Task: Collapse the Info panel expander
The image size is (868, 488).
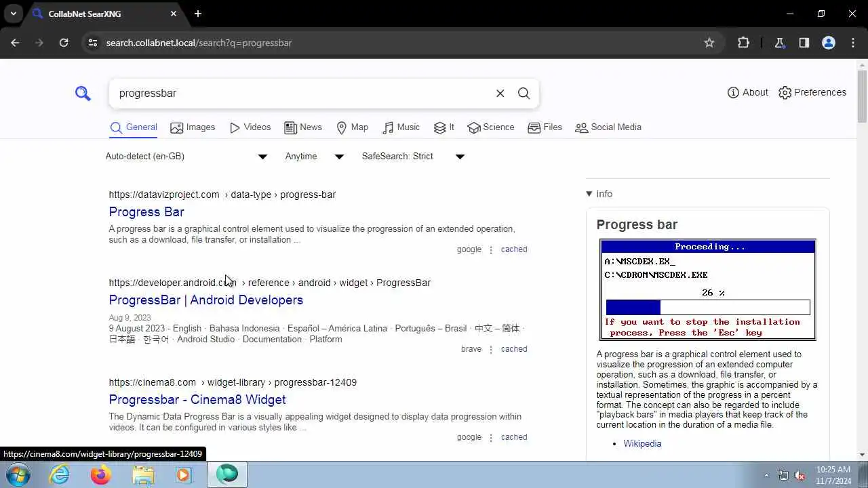Action: [599, 194]
